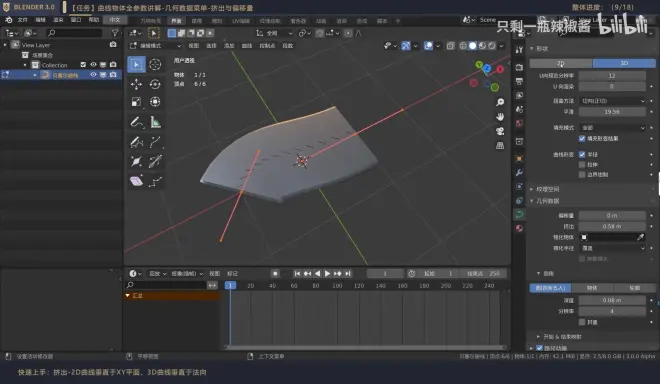This screenshot has height=384, width=660.
Task: Select 物体 bevel mode button
Action: (x=592, y=288)
